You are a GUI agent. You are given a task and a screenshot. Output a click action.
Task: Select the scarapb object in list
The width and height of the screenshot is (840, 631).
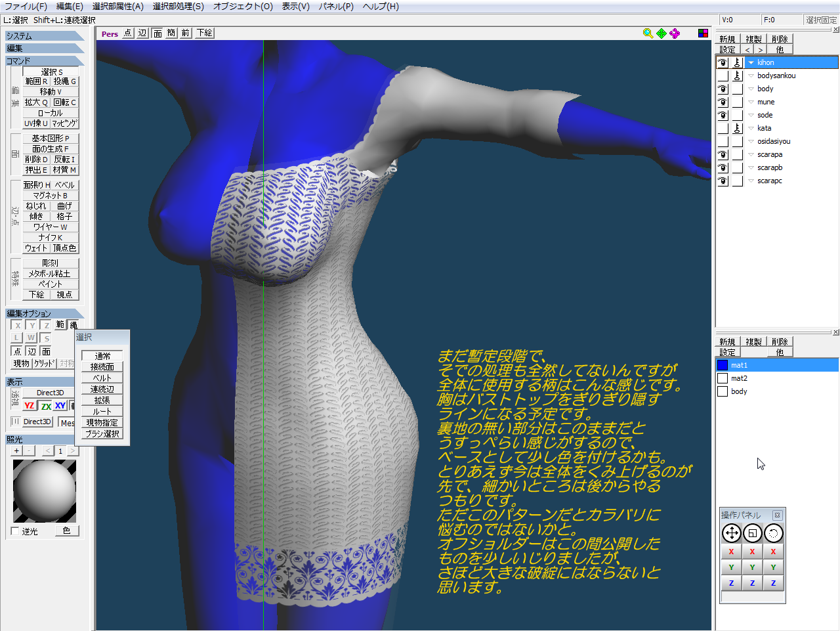tap(770, 167)
